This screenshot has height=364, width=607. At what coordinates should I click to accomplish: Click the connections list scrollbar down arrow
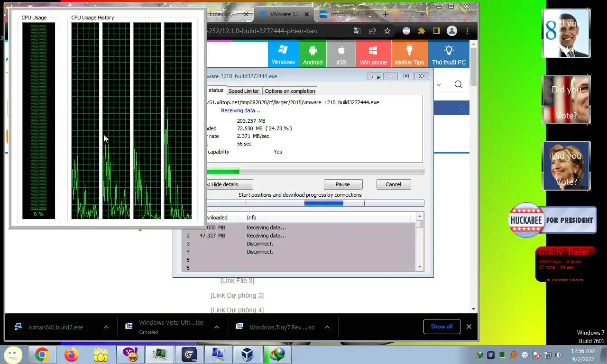[x=419, y=267]
